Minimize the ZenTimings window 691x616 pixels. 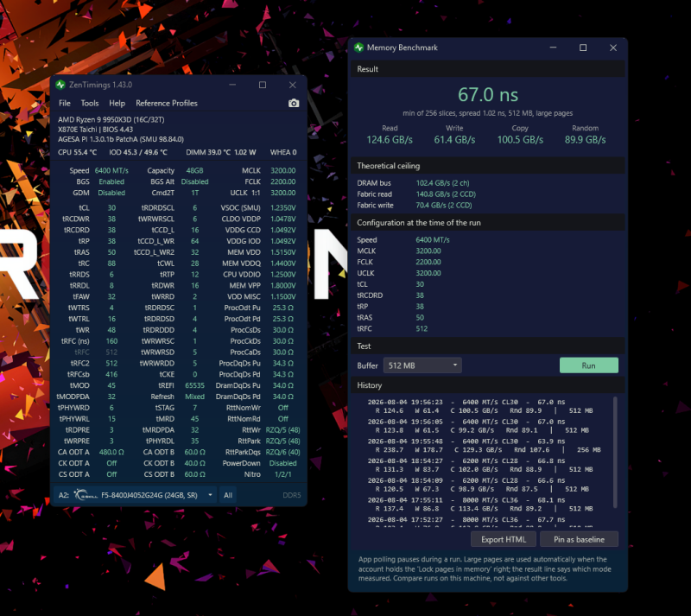point(232,85)
